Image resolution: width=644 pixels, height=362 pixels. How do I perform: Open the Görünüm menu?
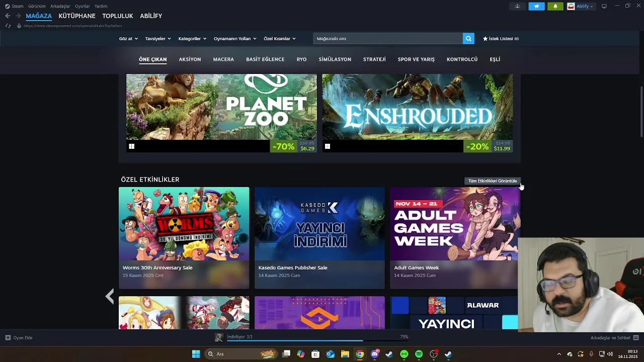tap(37, 6)
